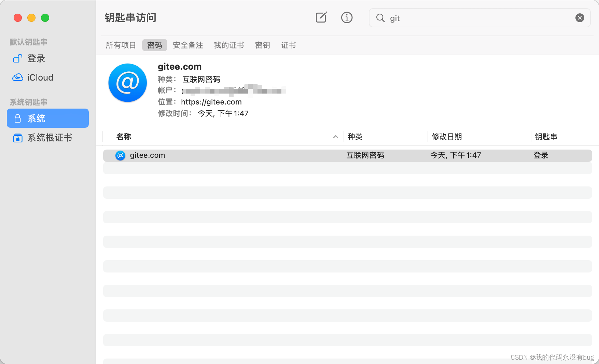This screenshot has height=364, width=599.
Task: Switch to the 所有项目 tab
Action: (121, 45)
